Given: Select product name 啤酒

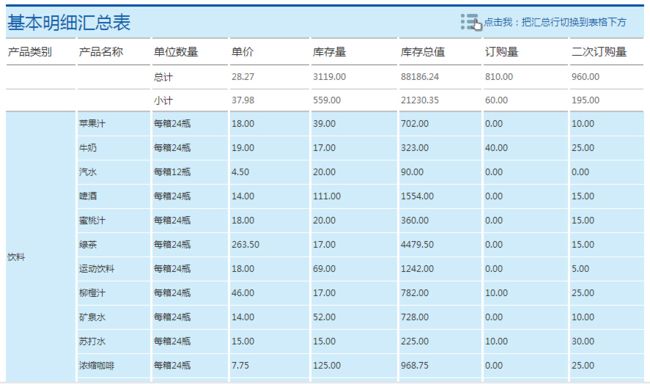Looking at the screenshot, I should pos(87,196).
